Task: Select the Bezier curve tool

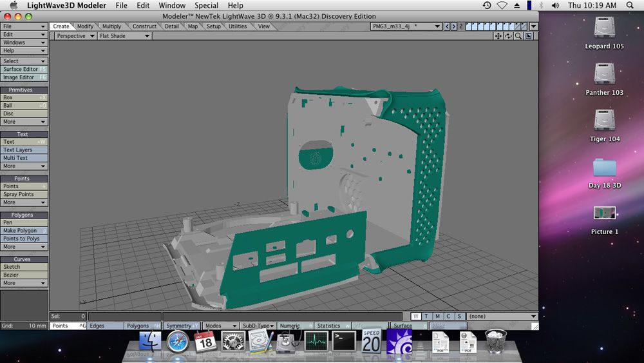Action: tap(24, 275)
